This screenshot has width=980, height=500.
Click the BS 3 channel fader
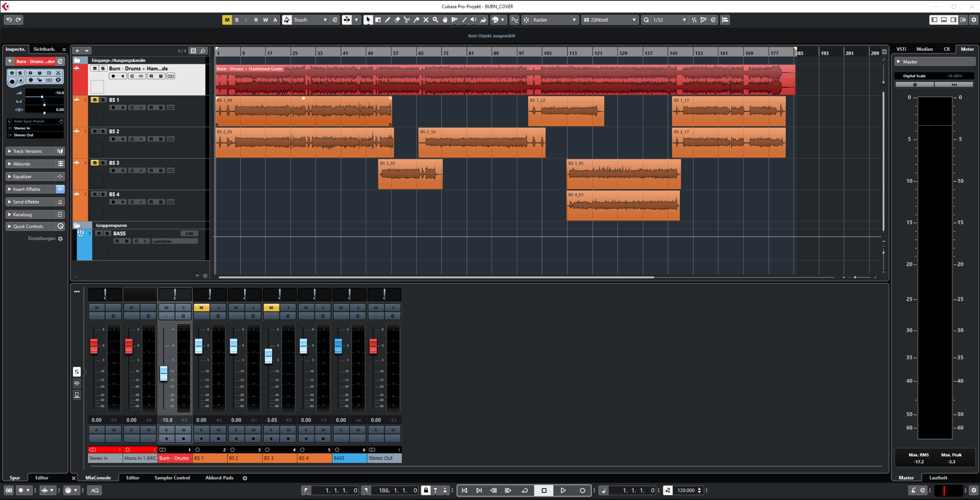[268, 356]
